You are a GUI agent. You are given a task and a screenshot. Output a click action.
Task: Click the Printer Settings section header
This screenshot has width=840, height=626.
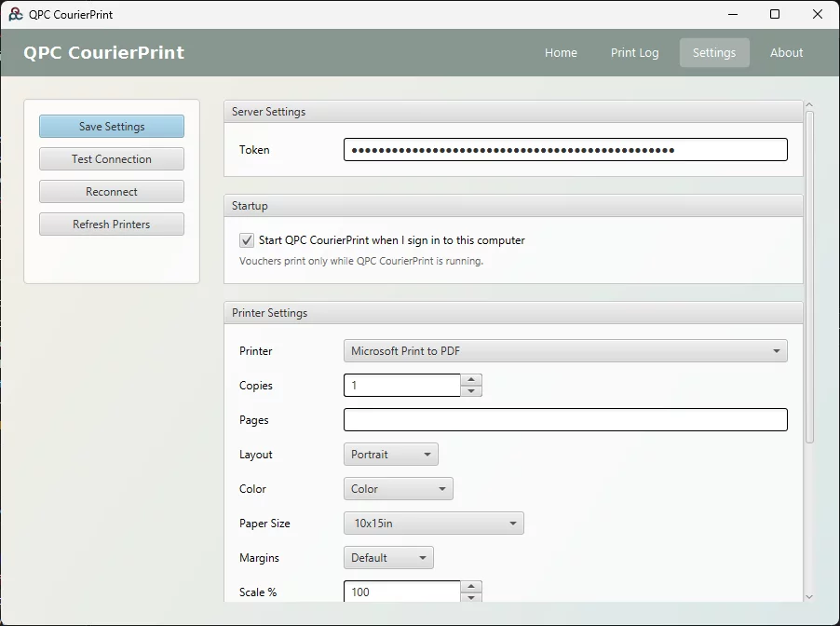point(513,313)
